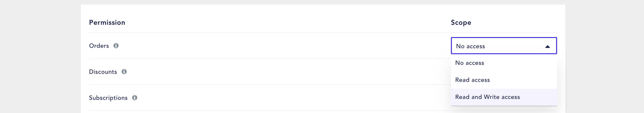Select the Discounts permission label
Viewport: 644px width, 113px height.
tap(103, 72)
